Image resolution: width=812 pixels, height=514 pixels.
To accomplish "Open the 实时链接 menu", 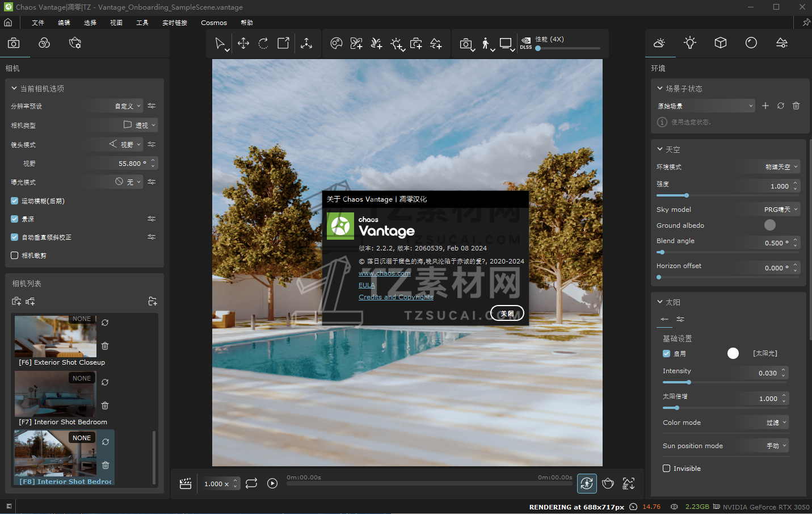I will tap(175, 23).
